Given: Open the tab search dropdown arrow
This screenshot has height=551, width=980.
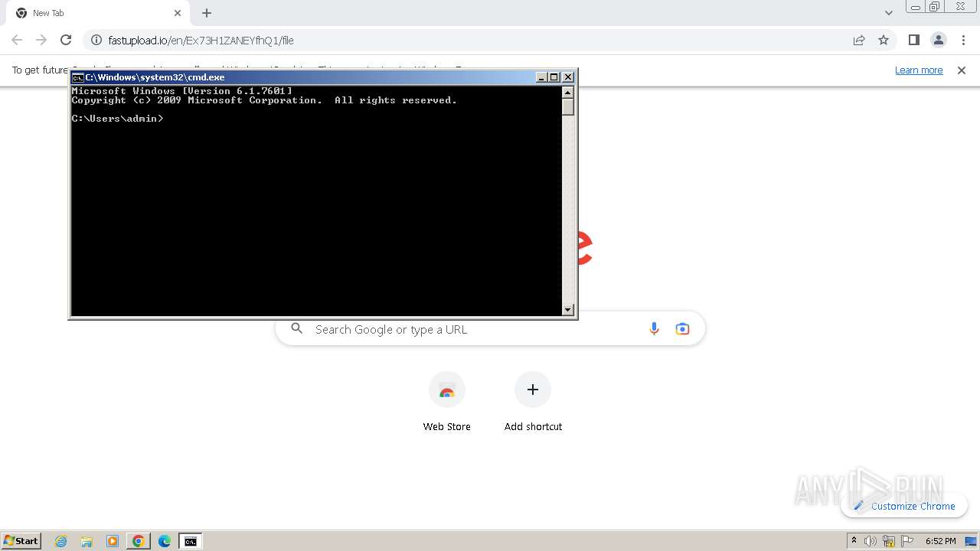Looking at the screenshot, I should (x=888, y=13).
